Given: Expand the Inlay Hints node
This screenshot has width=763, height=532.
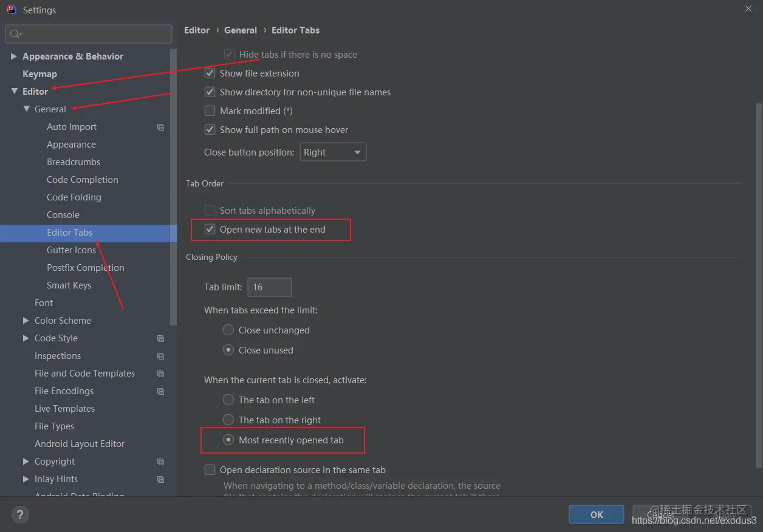Looking at the screenshot, I should [26, 479].
